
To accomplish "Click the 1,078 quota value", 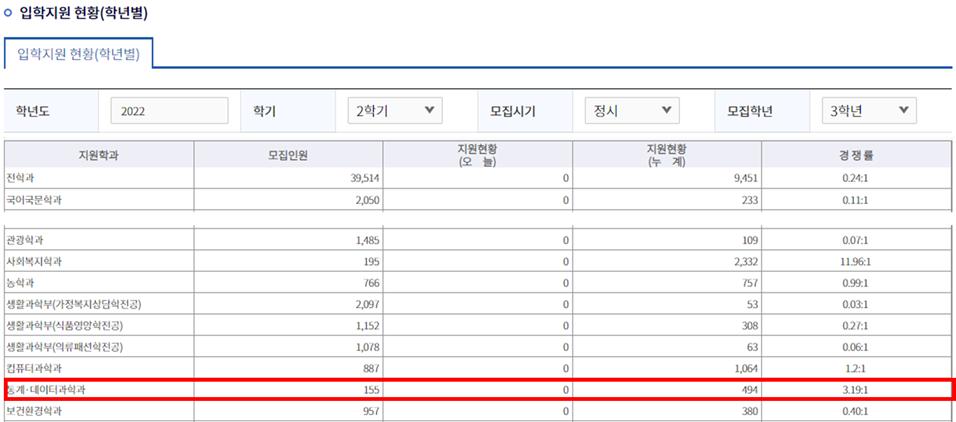I will point(368,347).
